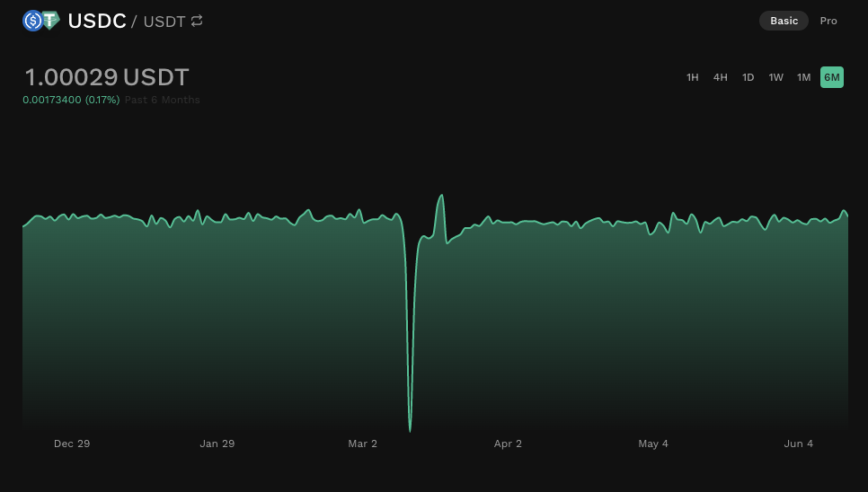Click the Jun 4 axis label
The height and width of the screenshot is (492, 868).
[798, 444]
